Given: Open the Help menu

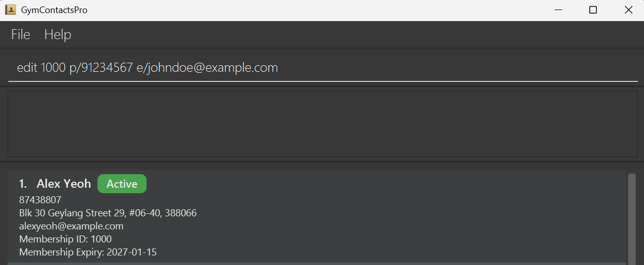Looking at the screenshot, I should click(x=58, y=34).
